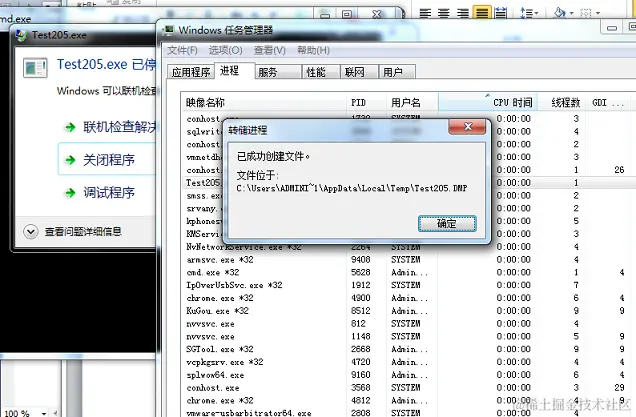636x417 pixels.
Task: Select the nvvsvc.exe row with PID 812
Action: pos(406,324)
